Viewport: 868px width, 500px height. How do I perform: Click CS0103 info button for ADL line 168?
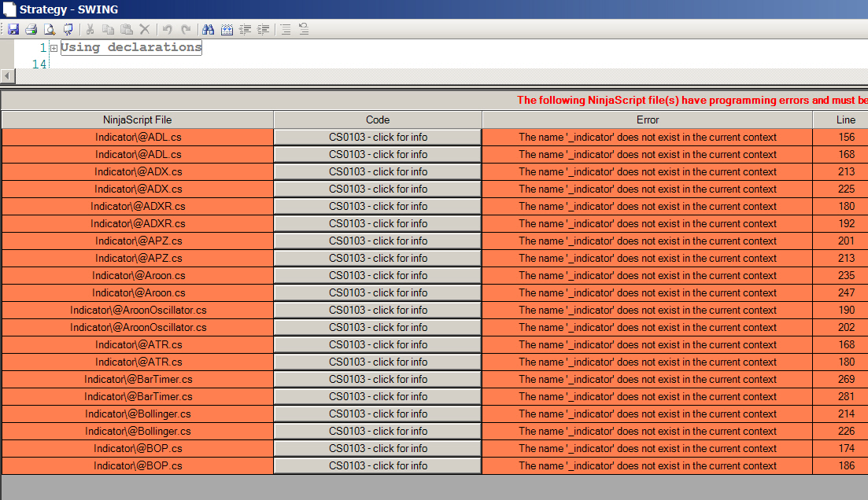click(x=378, y=154)
